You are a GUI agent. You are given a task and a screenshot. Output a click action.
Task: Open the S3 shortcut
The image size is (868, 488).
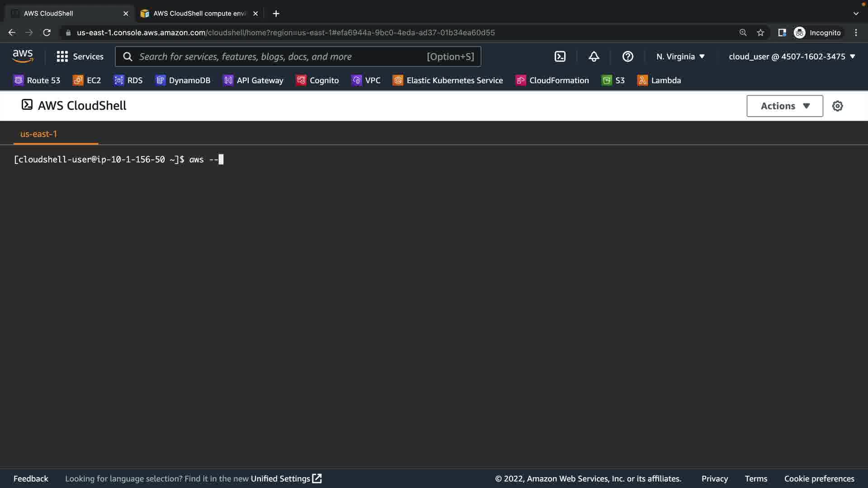coord(613,80)
